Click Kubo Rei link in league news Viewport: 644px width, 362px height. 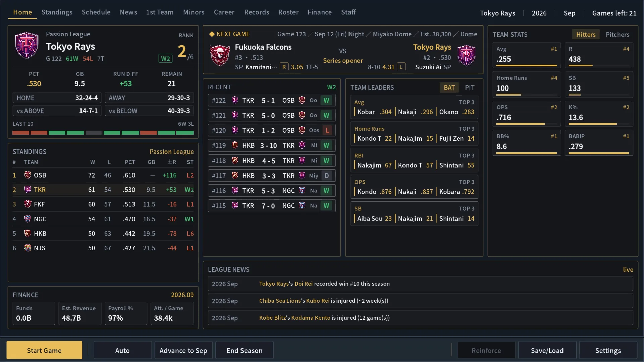[318, 301]
